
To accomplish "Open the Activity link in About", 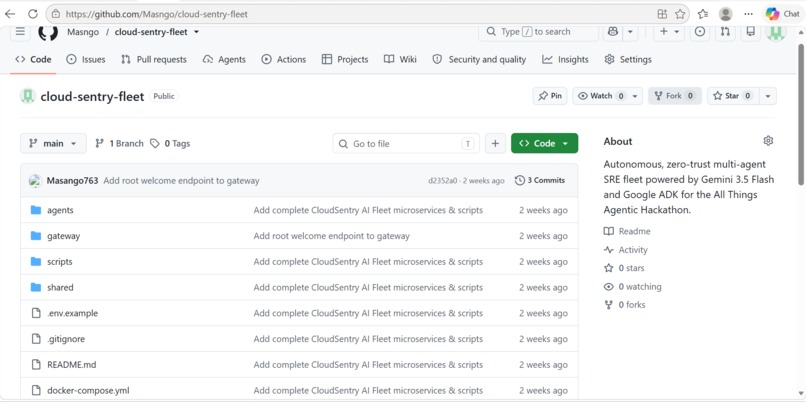I will click(x=626, y=250).
